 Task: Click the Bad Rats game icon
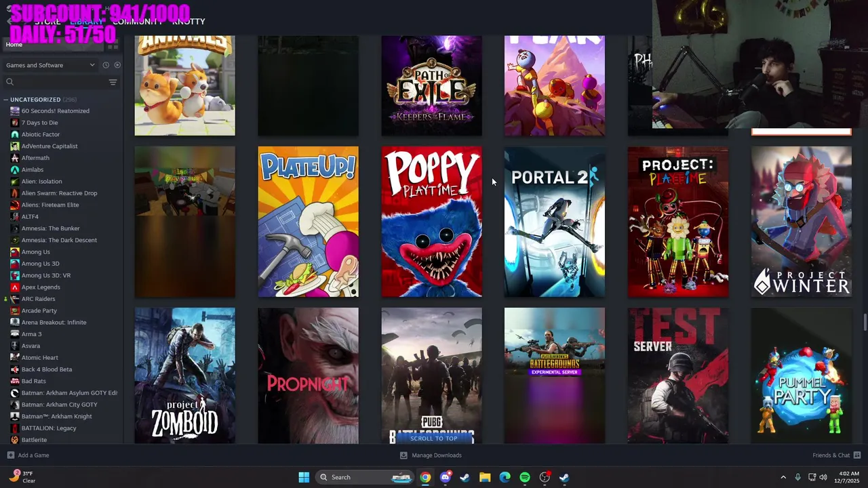pos(15,381)
